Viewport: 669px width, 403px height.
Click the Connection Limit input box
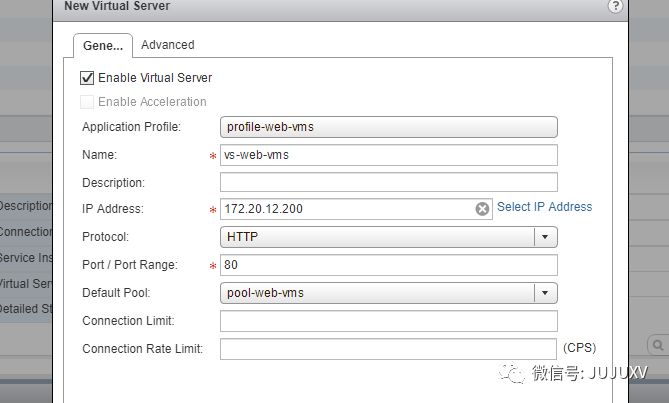389,321
